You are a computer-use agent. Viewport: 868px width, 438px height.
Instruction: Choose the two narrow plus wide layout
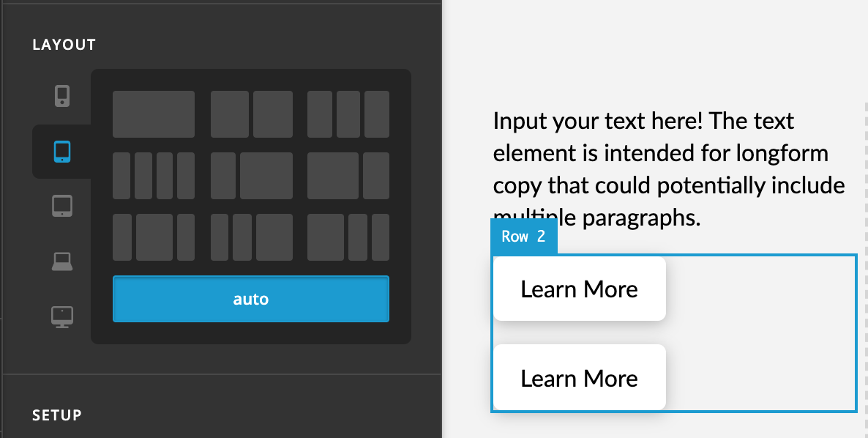251,237
